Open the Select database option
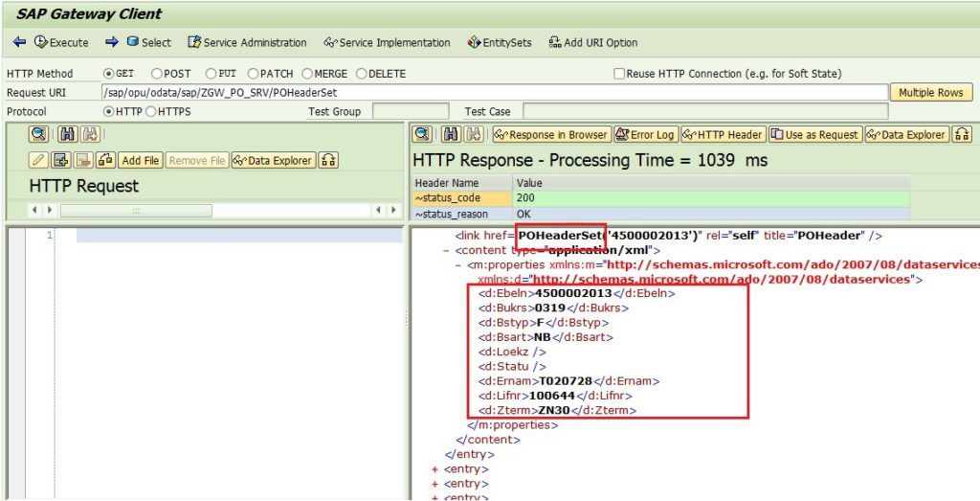Viewport: 980px width, 501px height. (x=148, y=42)
